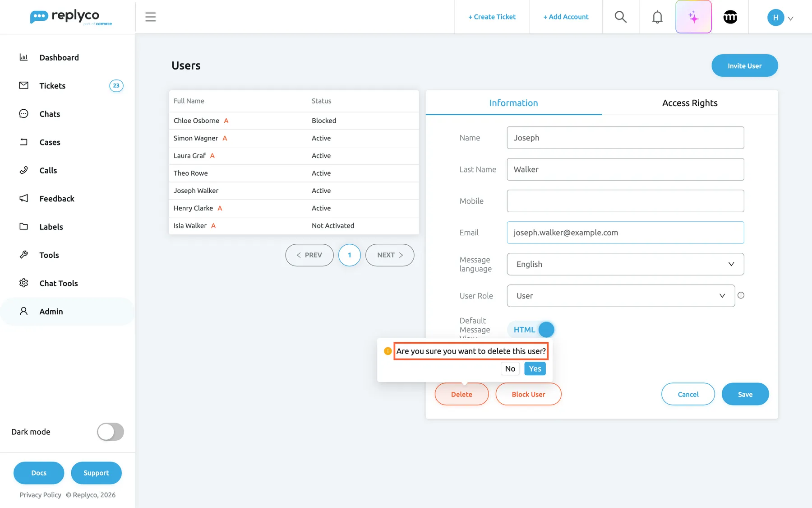The width and height of the screenshot is (812, 508).
Task: Click the Chats bubble icon
Action: 24,114
